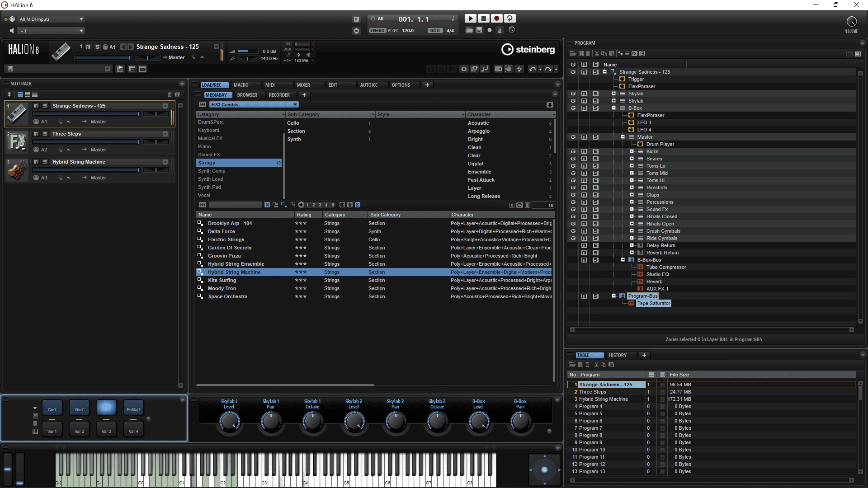Screen dimensions: 868x488
Task: Click the Skylab 1 Level knob
Action: (229, 422)
